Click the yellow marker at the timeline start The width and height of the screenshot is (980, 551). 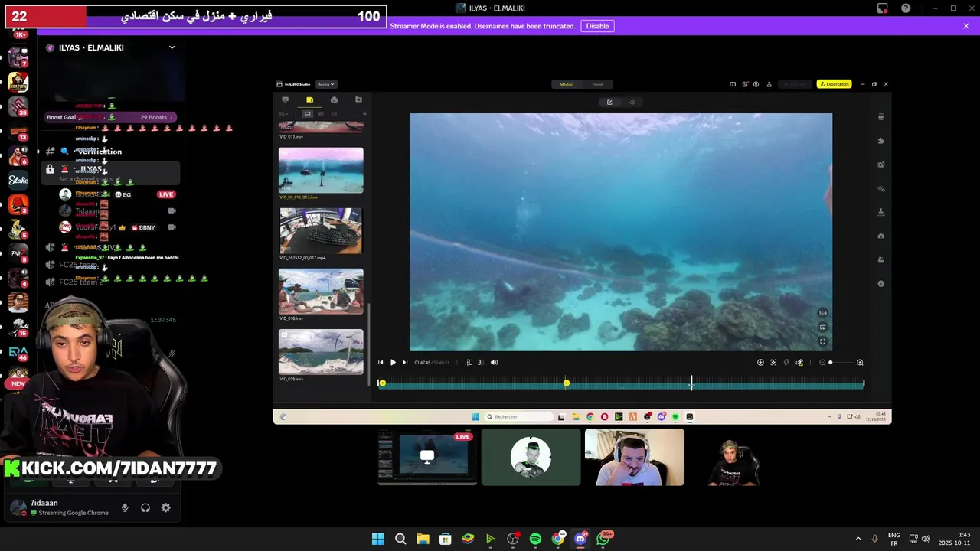coord(382,383)
